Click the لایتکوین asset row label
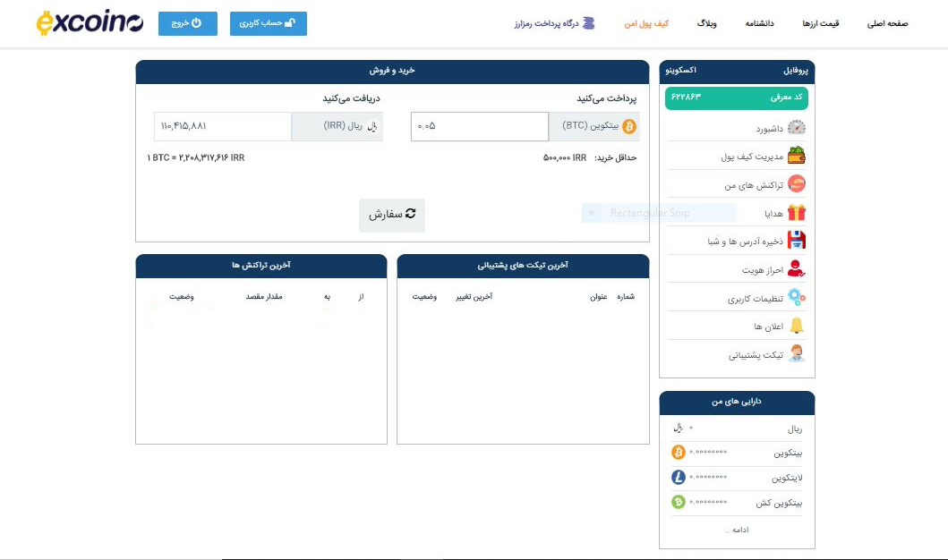 click(787, 479)
